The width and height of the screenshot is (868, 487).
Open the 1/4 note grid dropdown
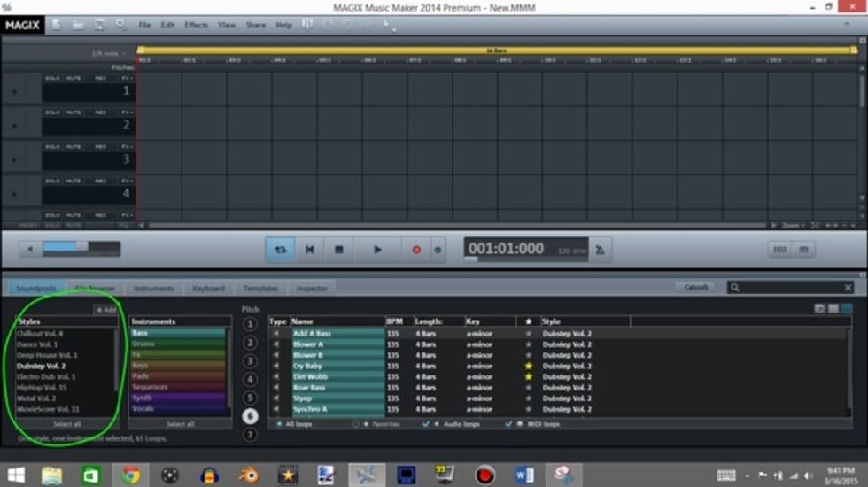[x=108, y=54]
